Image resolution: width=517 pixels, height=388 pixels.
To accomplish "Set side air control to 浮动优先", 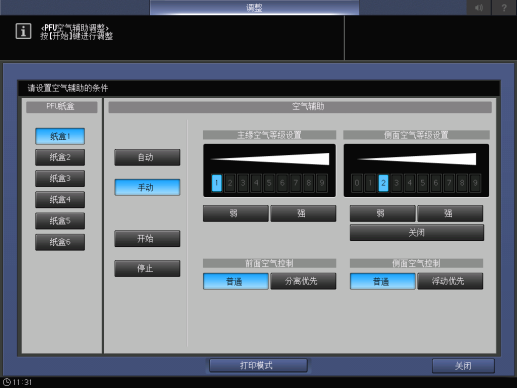I will (x=450, y=281).
